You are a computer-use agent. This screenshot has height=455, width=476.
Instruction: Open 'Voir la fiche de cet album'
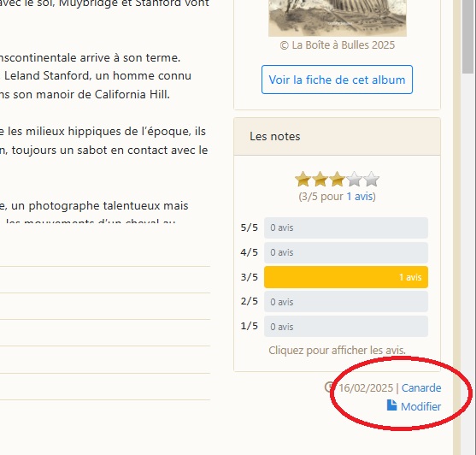click(337, 80)
